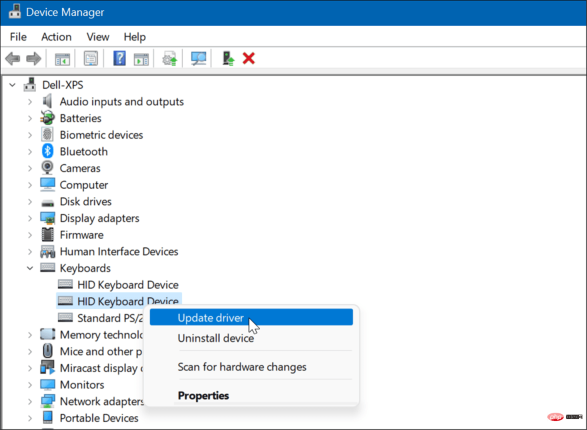The height and width of the screenshot is (430, 587).
Task: Expand the Cameras chevron
Action: click(30, 168)
